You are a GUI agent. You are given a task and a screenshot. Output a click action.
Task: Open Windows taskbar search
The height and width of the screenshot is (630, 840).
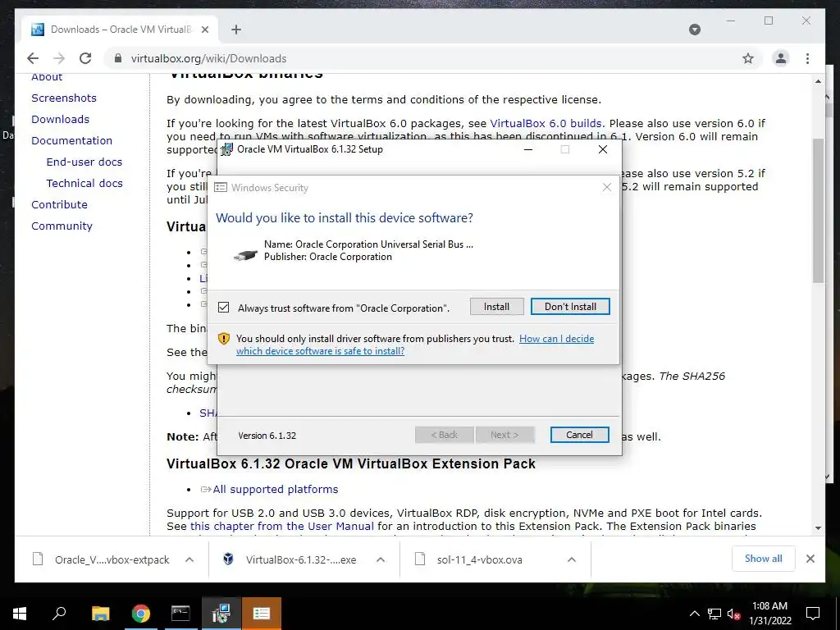pos(59,614)
